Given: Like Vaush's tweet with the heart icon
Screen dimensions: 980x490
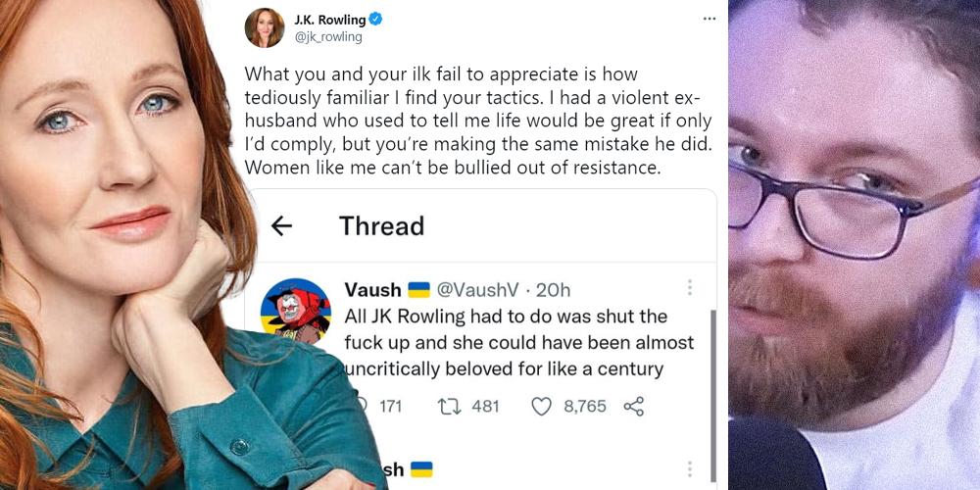Looking at the screenshot, I should (x=541, y=406).
